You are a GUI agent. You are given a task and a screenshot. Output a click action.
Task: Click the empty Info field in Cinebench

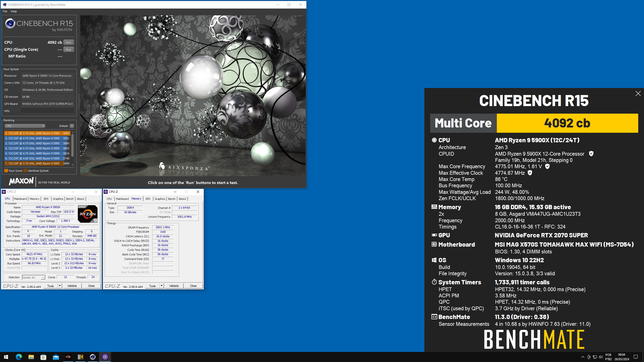coord(47,111)
